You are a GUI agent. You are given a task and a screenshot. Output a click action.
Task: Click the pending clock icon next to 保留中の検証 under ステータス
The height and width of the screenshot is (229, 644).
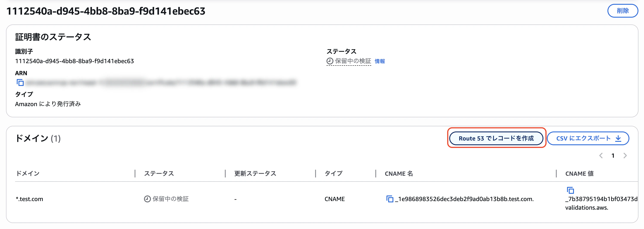330,61
